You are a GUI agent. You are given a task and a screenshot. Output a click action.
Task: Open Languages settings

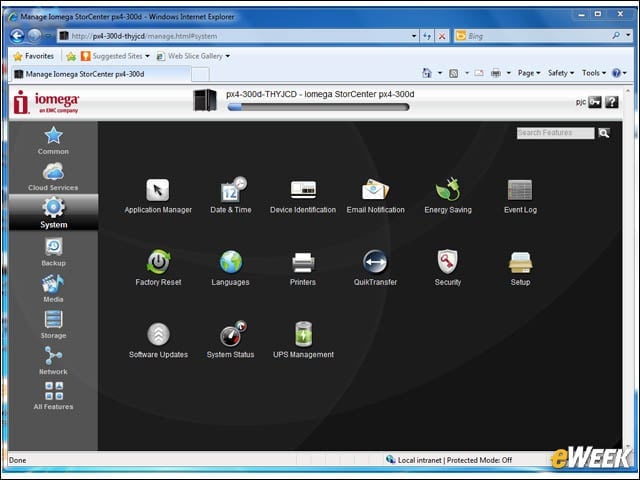[x=231, y=268]
